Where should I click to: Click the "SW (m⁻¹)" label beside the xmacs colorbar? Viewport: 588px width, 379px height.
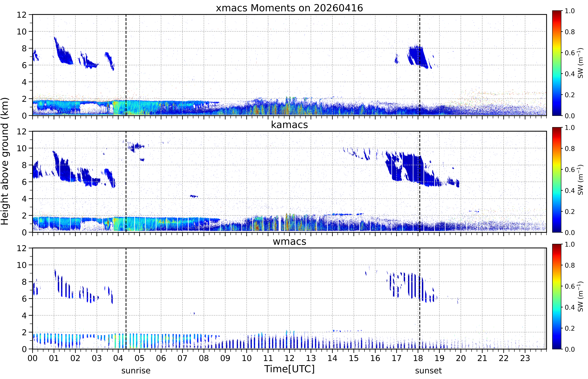coord(580,63)
